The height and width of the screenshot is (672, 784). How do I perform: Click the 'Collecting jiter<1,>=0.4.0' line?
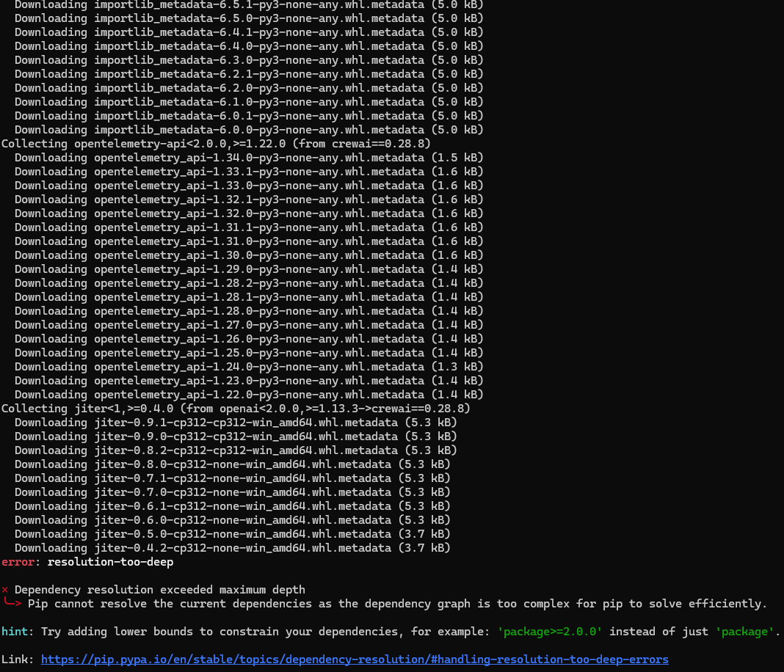pyautogui.click(x=236, y=409)
